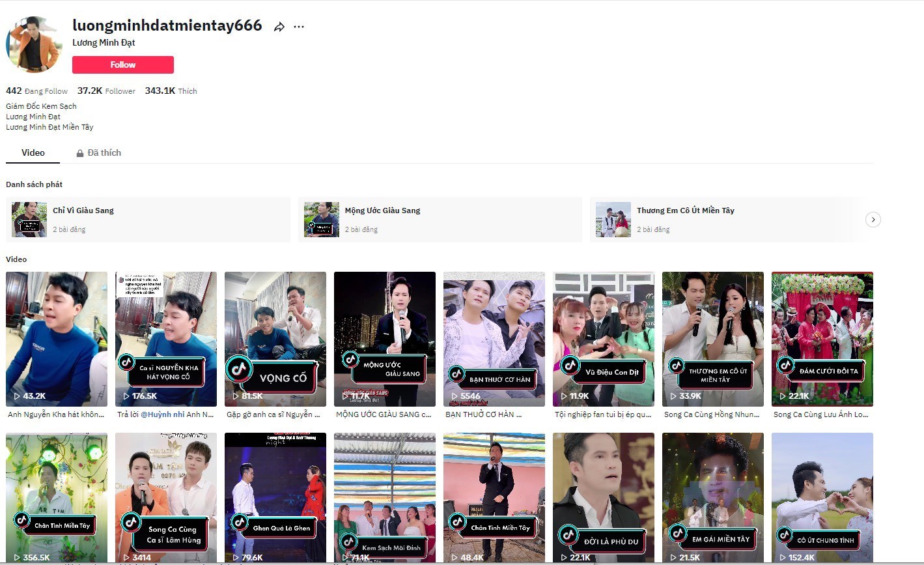Switch to the Video tab
Screen dimensions: 924x565
(33, 152)
